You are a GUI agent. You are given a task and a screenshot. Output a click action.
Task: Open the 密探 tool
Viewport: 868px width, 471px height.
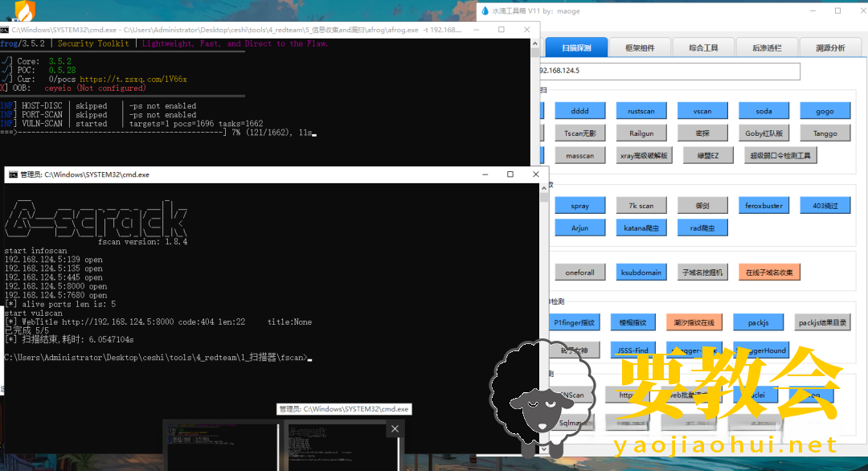click(x=702, y=133)
